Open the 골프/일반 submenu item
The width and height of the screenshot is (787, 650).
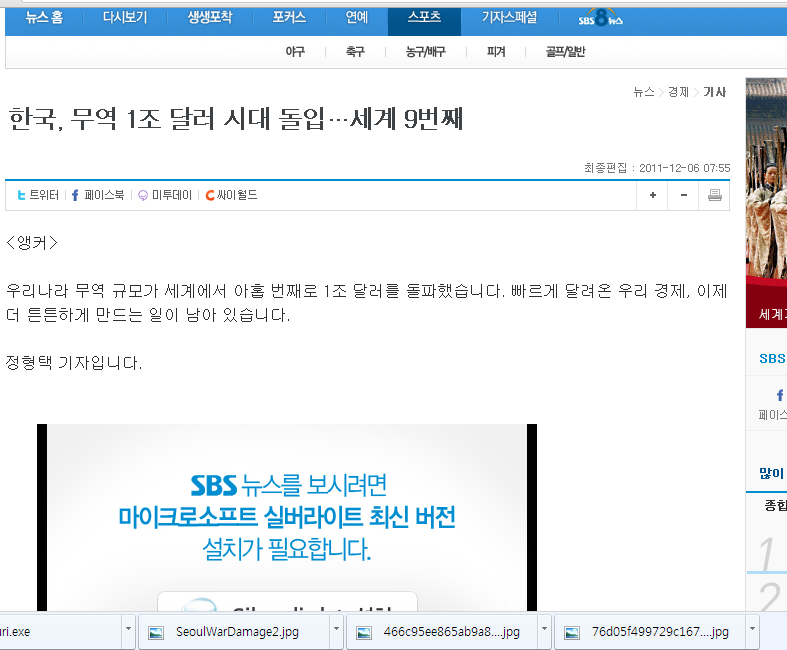[565, 52]
